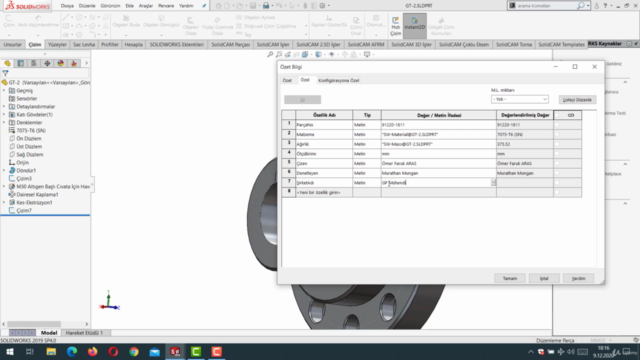
Task: Toggle the link checkbox for Denetleyen row
Action: pos(557,173)
